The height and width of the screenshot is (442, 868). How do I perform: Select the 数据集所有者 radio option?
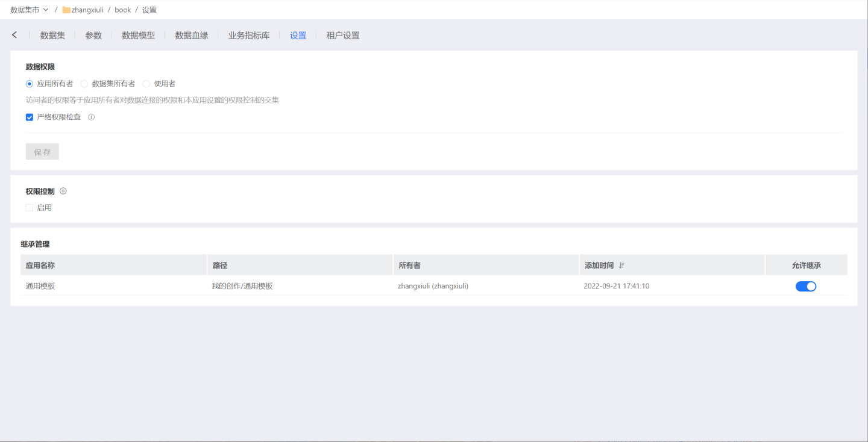pos(84,84)
